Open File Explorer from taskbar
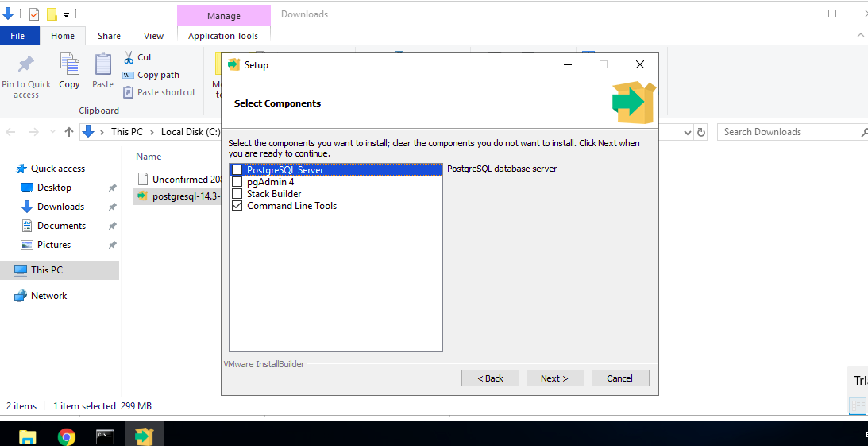Image resolution: width=868 pixels, height=446 pixels. (x=27, y=437)
